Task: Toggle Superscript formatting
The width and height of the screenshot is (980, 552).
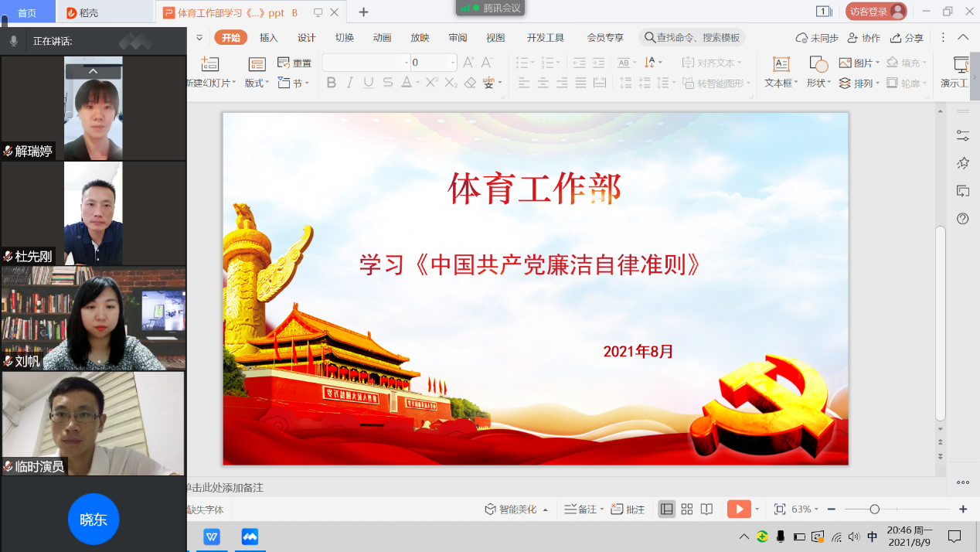Action: coord(431,83)
